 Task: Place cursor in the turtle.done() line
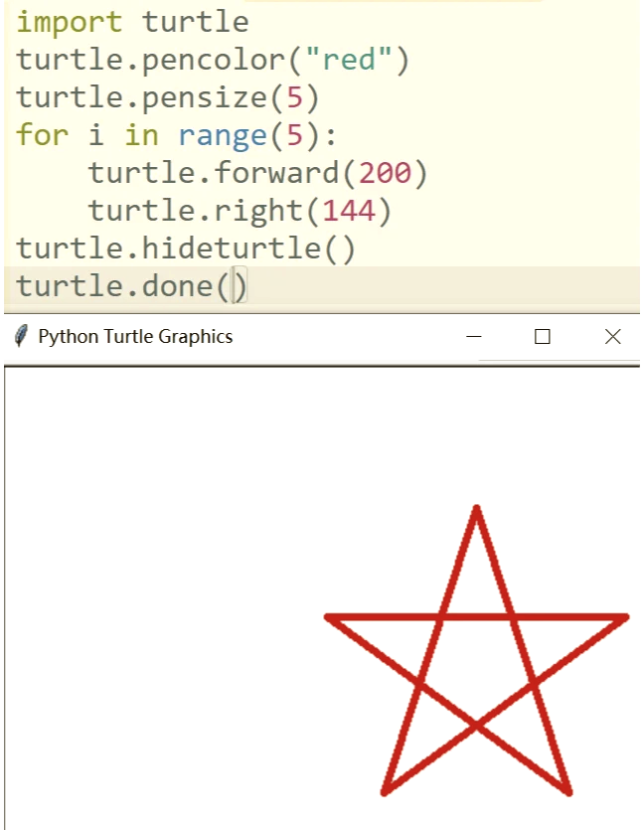pyautogui.click(x=131, y=286)
